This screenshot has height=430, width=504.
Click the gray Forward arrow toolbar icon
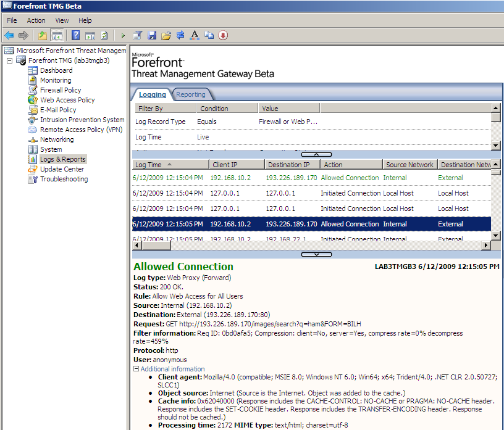pyautogui.click(x=23, y=35)
